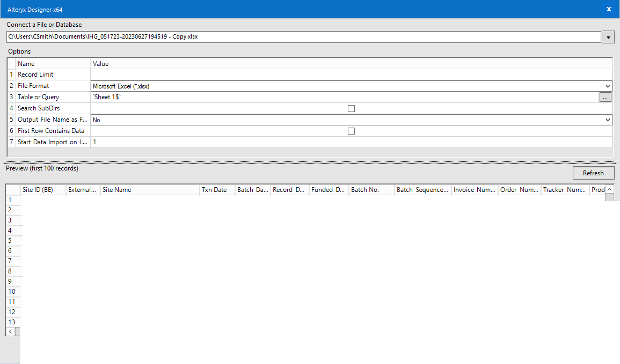Select the Batch No. column header
The height and width of the screenshot is (364, 620).
pos(370,189)
